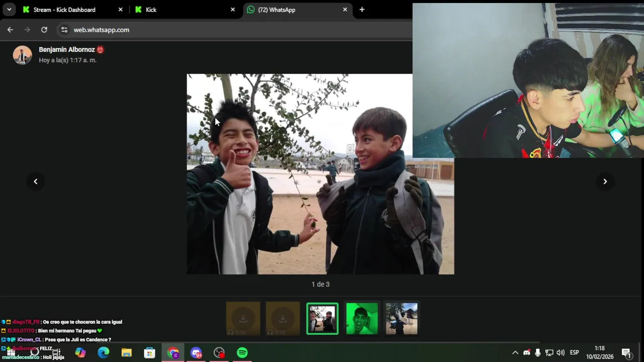Image resolution: width=644 pixels, height=362 pixels.
Task: Select the first dimmed audio thumbnail
Action: [x=243, y=318]
